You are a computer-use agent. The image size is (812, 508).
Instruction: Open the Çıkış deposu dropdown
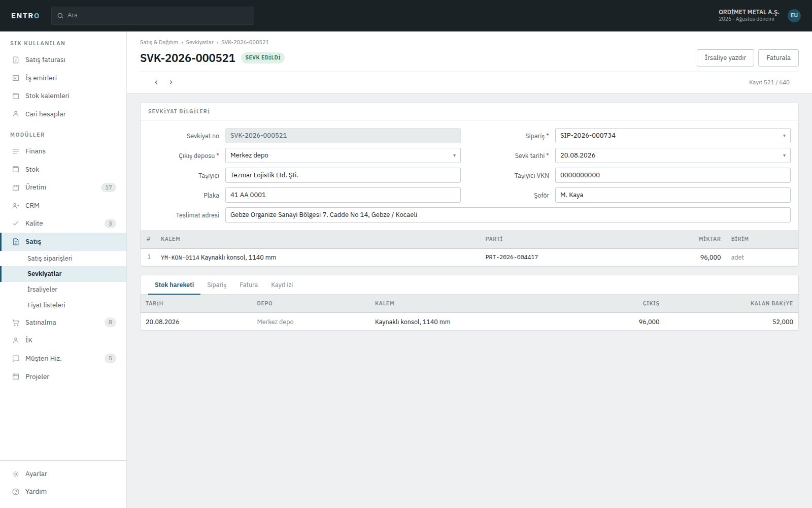point(454,155)
